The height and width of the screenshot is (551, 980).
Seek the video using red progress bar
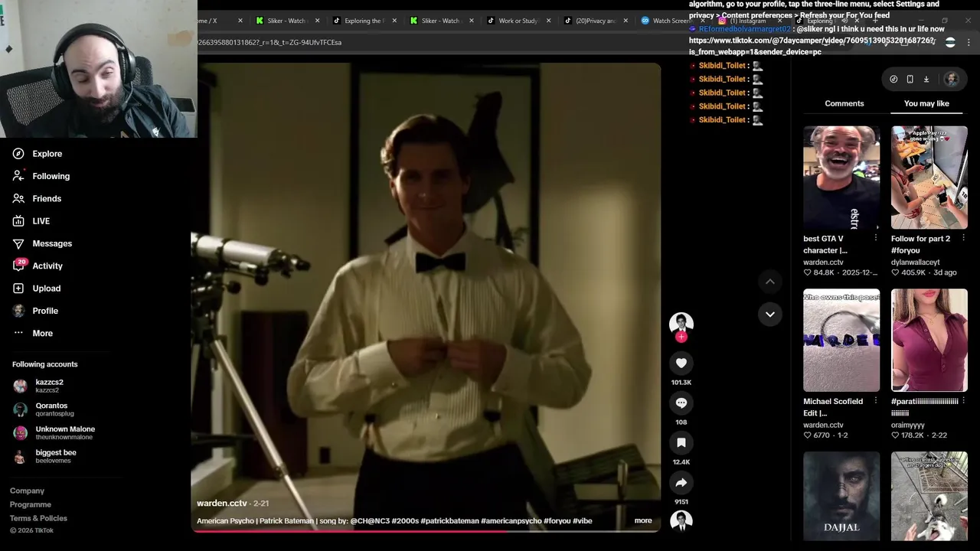pos(426,530)
